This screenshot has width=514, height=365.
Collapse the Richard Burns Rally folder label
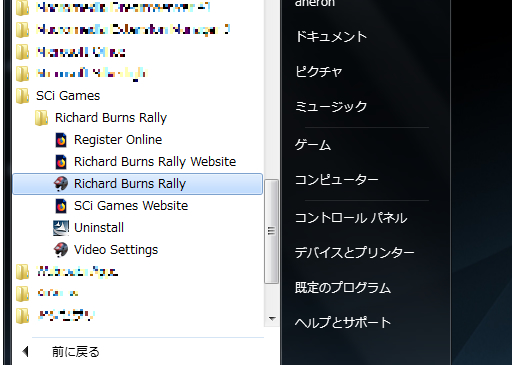pos(111,118)
